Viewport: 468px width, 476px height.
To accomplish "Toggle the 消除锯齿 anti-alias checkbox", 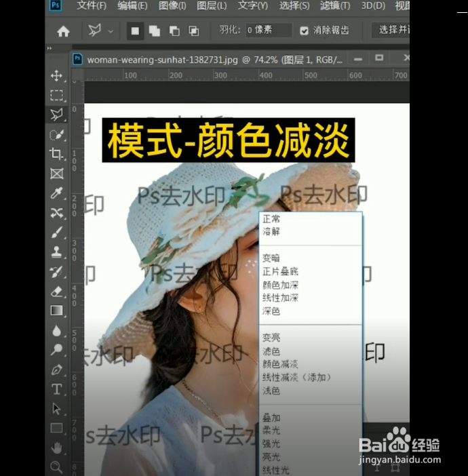I will coord(304,31).
